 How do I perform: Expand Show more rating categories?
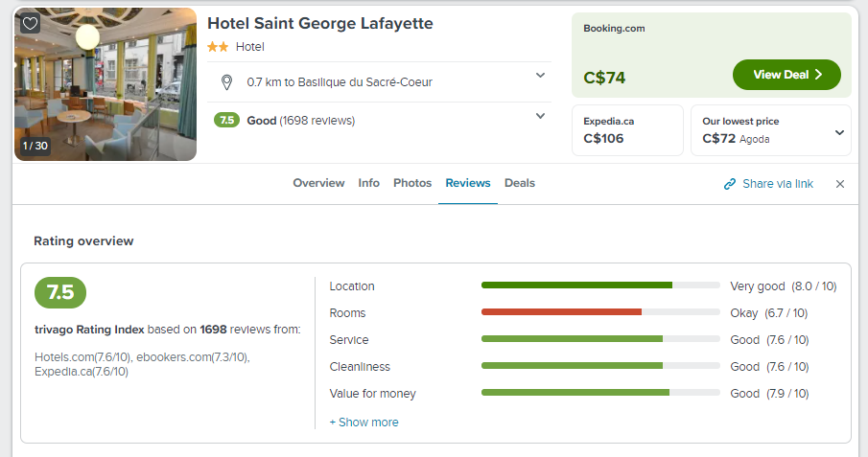[x=364, y=423]
